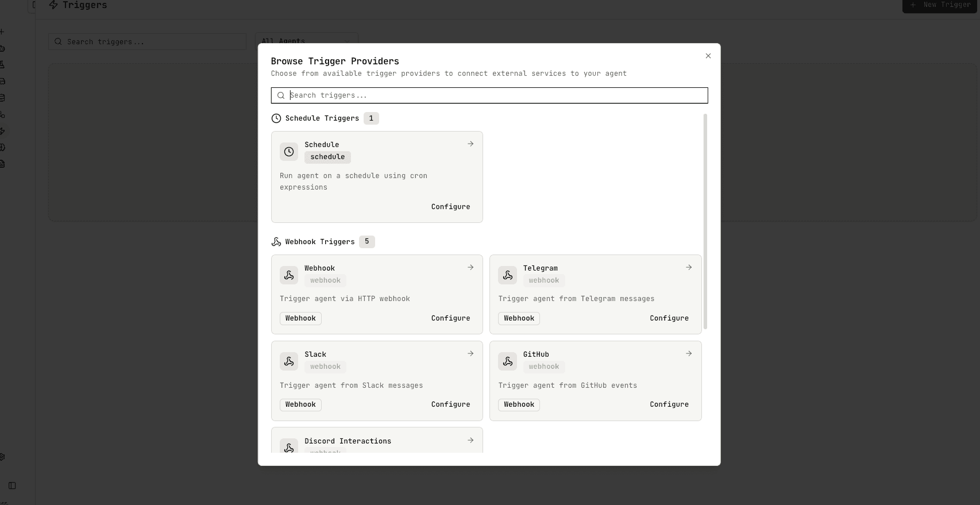This screenshot has width=980, height=505.
Task: Click the Schedule card clock icon
Action: coord(289,152)
